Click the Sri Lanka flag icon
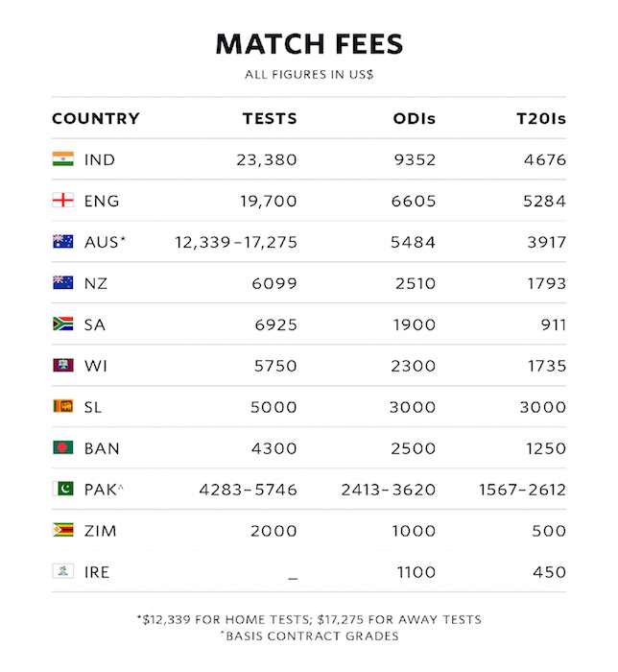This screenshot has width=618, height=672. tap(62, 407)
